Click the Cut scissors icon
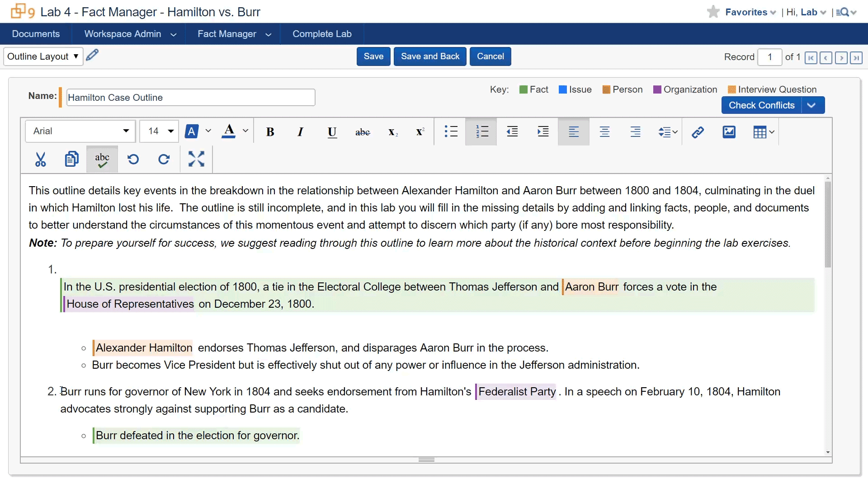The height and width of the screenshot is (488, 868). pos(41,159)
